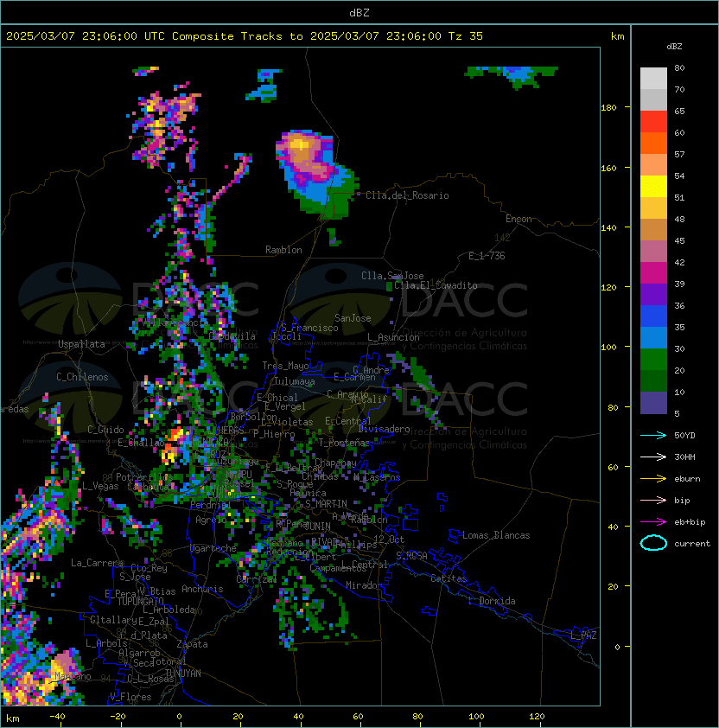Click the Ugarteche place label
This screenshot has width=719, height=728.
pyautogui.click(x=213, y=548)
